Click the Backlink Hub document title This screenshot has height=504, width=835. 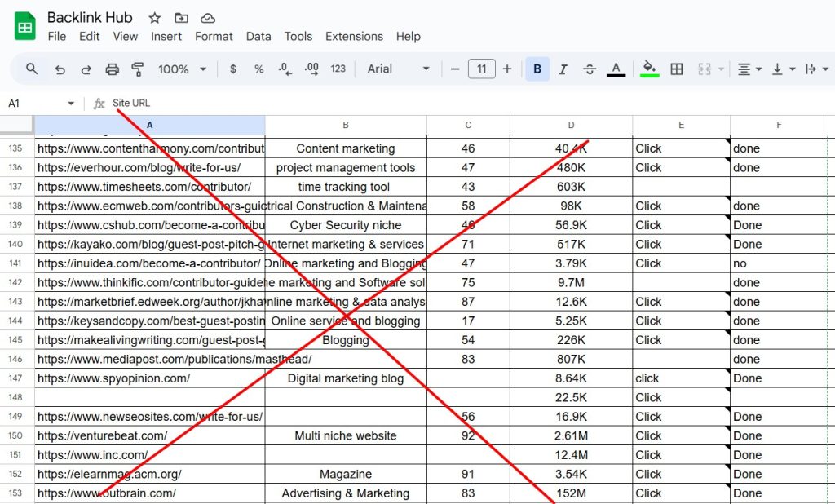pos(90,18)
